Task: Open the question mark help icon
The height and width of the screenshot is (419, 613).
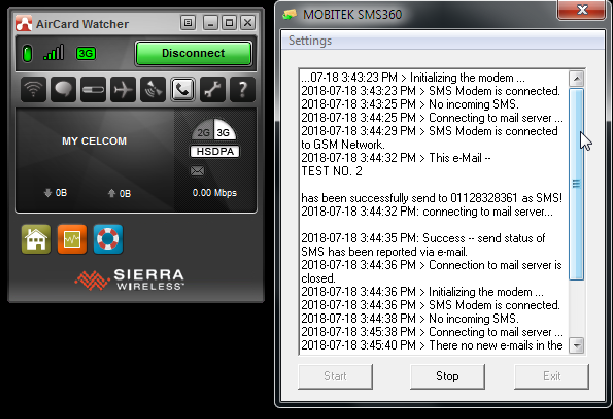Action: [x=241, y=90]
